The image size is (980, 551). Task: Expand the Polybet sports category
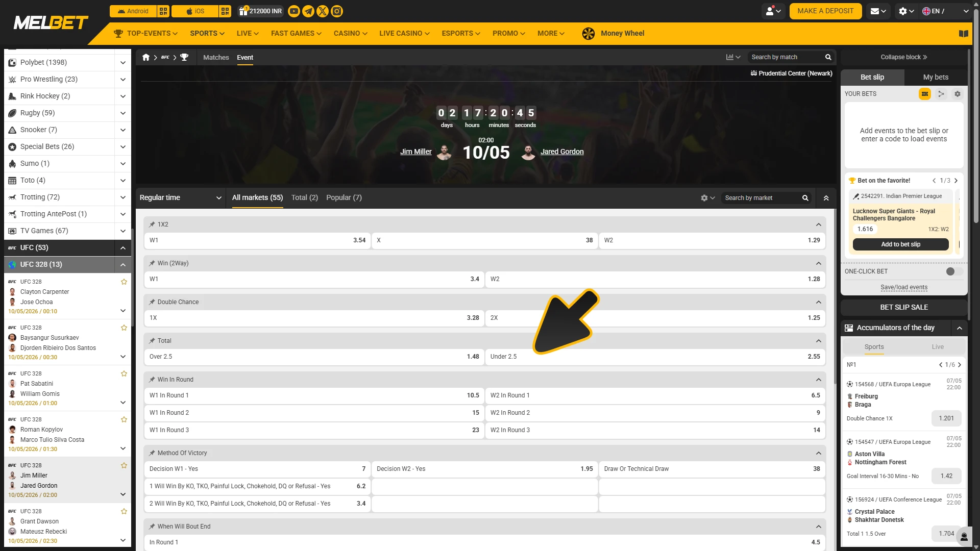click(123, 63)
